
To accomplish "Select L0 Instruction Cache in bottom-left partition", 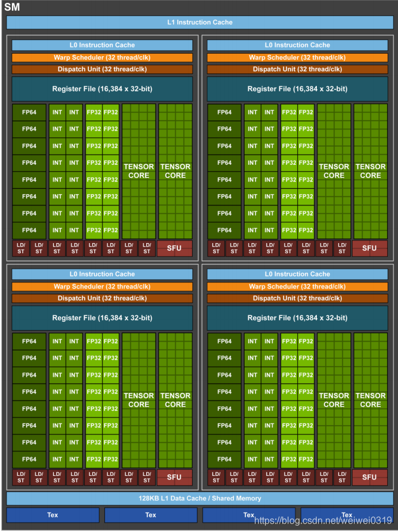I will 102,274.
